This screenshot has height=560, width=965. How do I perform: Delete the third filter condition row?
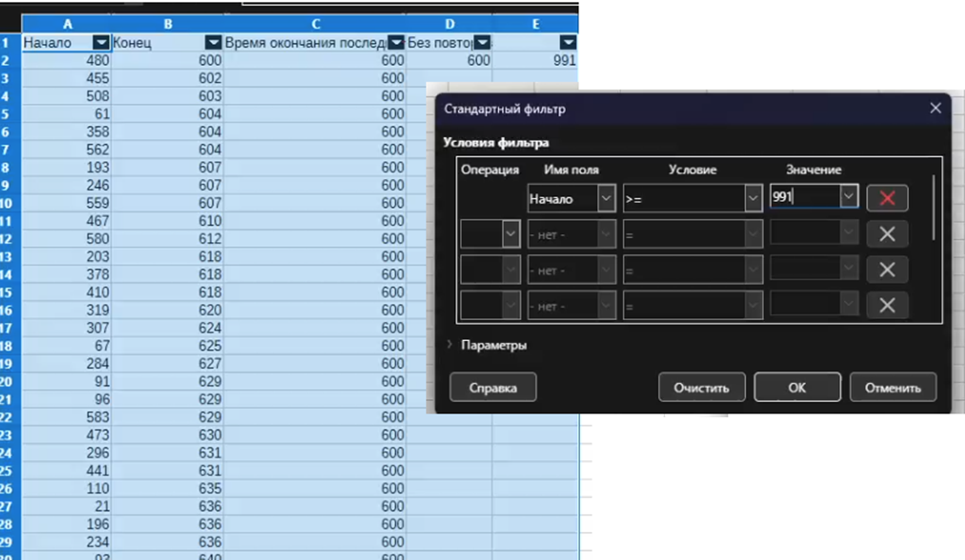coord(887,270)
